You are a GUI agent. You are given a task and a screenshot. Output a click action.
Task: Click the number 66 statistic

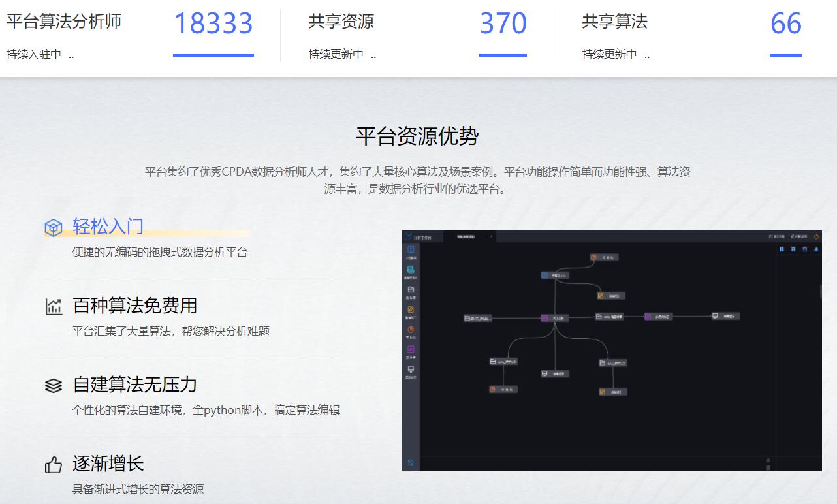785,24
